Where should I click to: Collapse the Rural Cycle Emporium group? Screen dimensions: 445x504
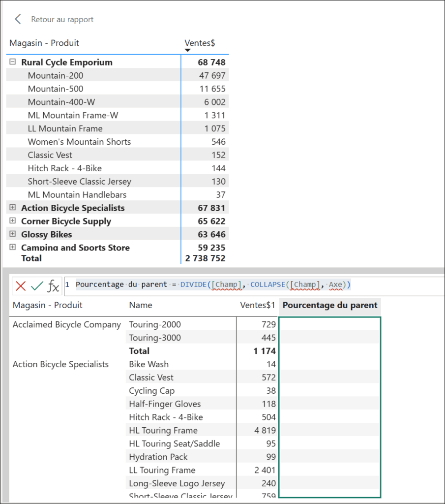click(12, 62)
